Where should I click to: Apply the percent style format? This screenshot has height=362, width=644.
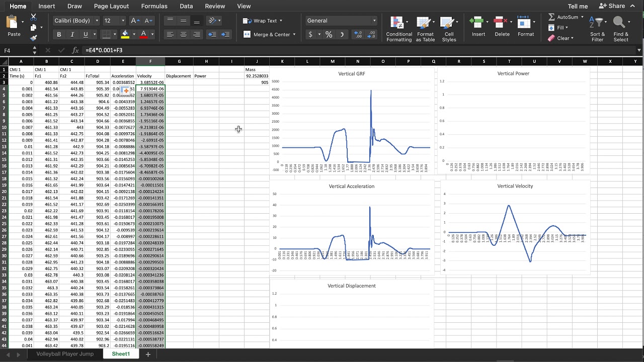pos(329,34)
